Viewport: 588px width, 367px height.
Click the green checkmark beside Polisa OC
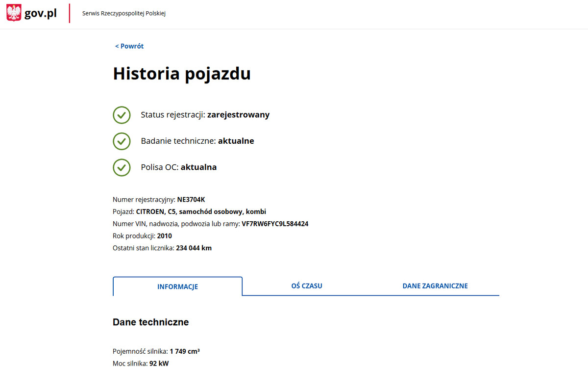[122, 167]
